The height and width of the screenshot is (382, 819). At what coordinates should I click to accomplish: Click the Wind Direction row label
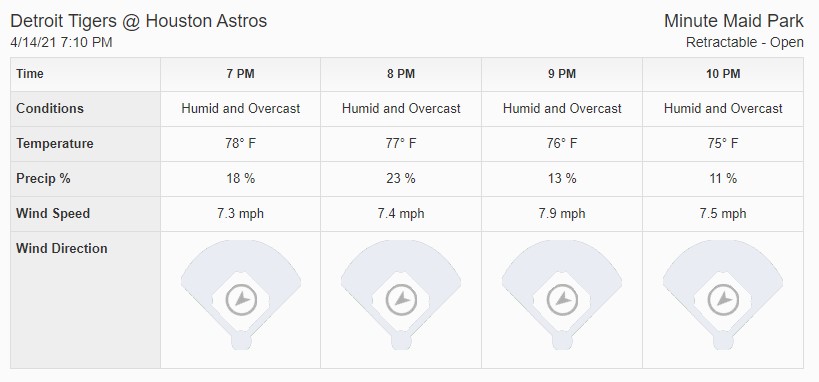[62, 248]
